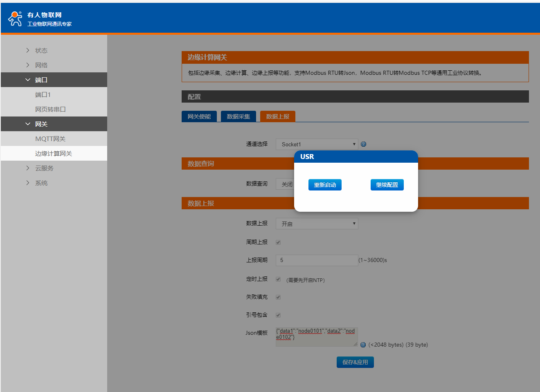540x392 pixels.
Task: Click help icon beside channel selection dropdown
Action: coord(363,144)
